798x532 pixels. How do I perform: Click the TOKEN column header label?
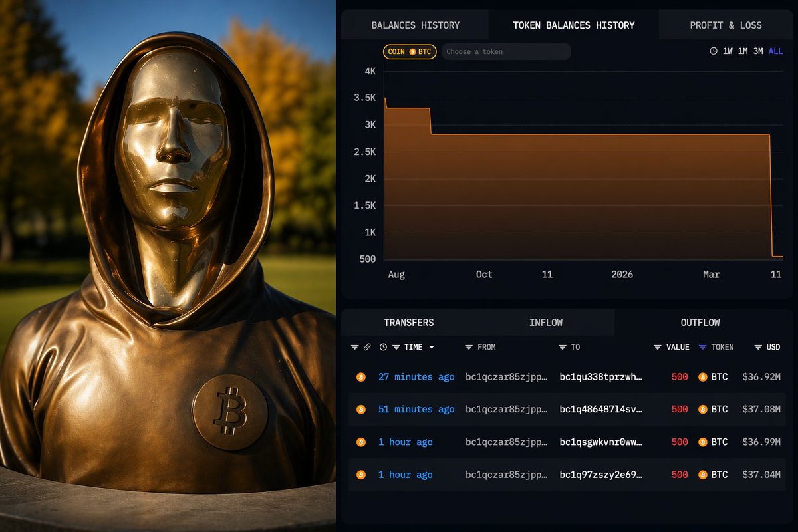(723, 347)
